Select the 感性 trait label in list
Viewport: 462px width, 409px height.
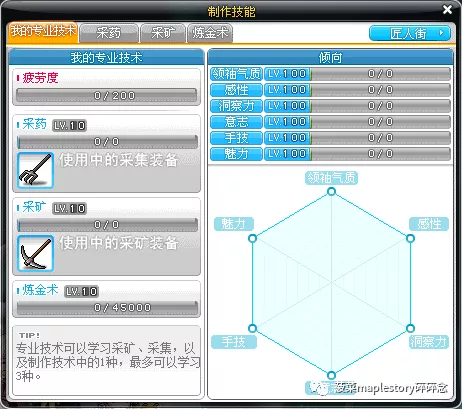click(x=236, y=90)
